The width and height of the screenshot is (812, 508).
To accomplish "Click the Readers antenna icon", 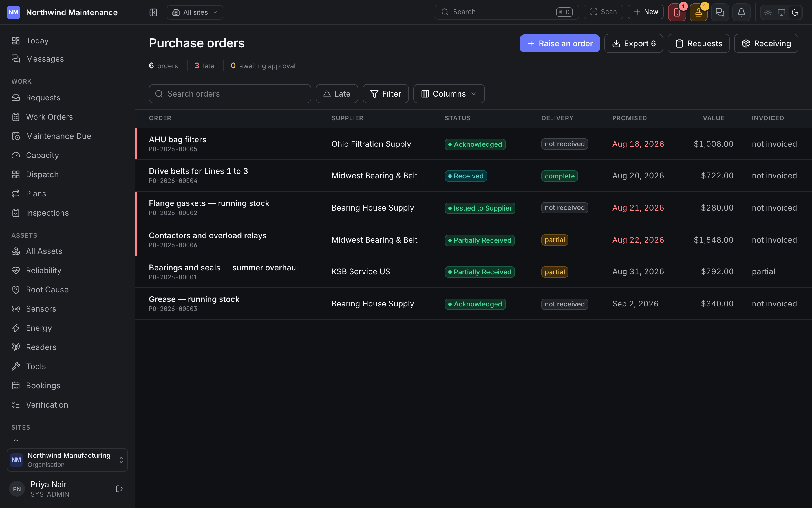I will click(16, 347).
